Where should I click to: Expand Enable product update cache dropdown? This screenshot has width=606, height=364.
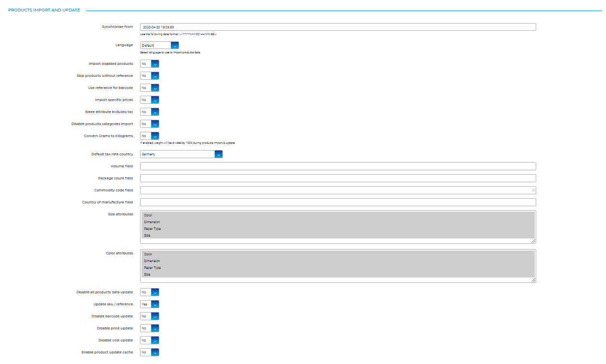point(150,352)
